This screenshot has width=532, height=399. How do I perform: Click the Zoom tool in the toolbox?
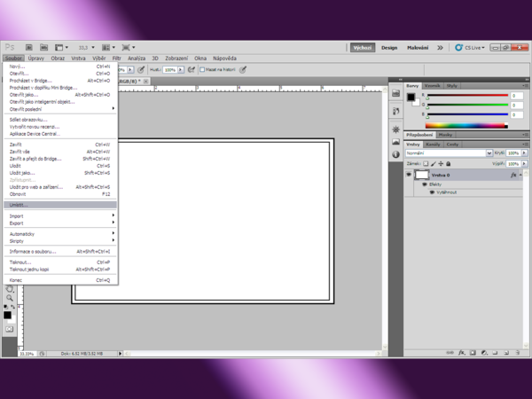pyautogui.click(x=10, y=298)
